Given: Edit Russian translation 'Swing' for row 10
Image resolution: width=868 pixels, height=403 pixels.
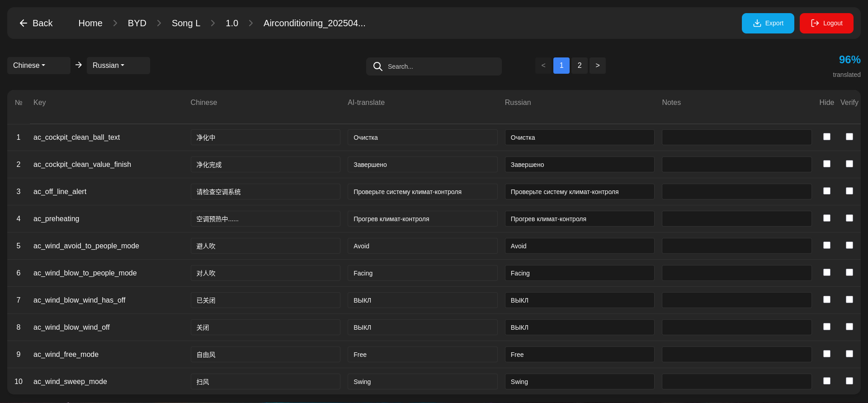Looking at the screenshot, I should [580, 382].
